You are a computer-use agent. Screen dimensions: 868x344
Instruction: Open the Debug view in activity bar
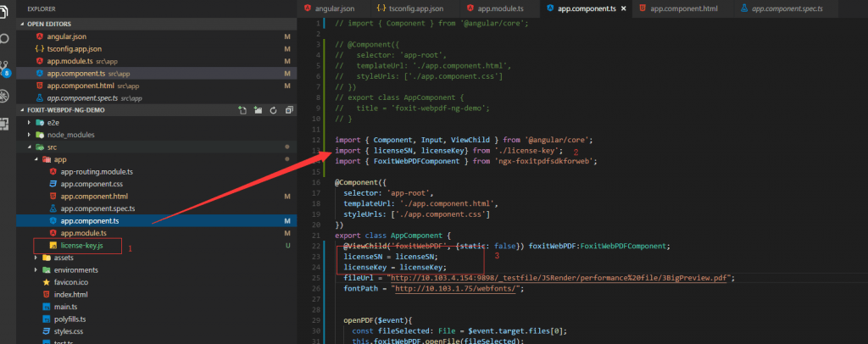coord(4,97)
